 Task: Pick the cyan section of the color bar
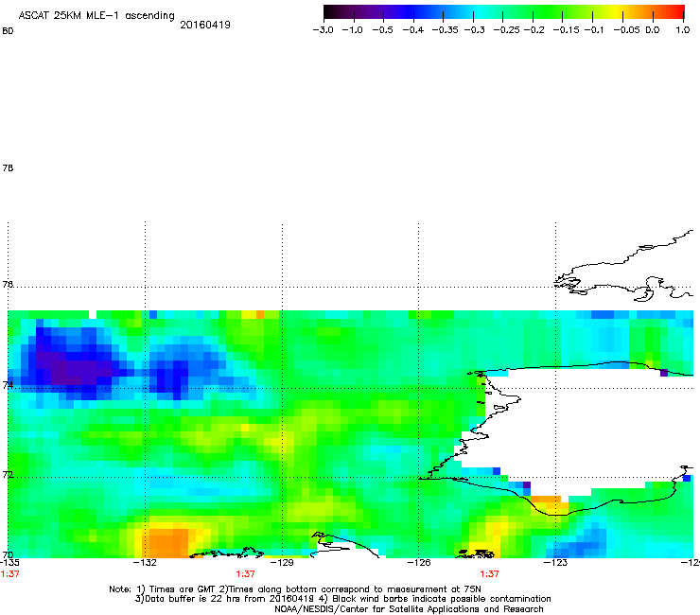click(480, 12)
